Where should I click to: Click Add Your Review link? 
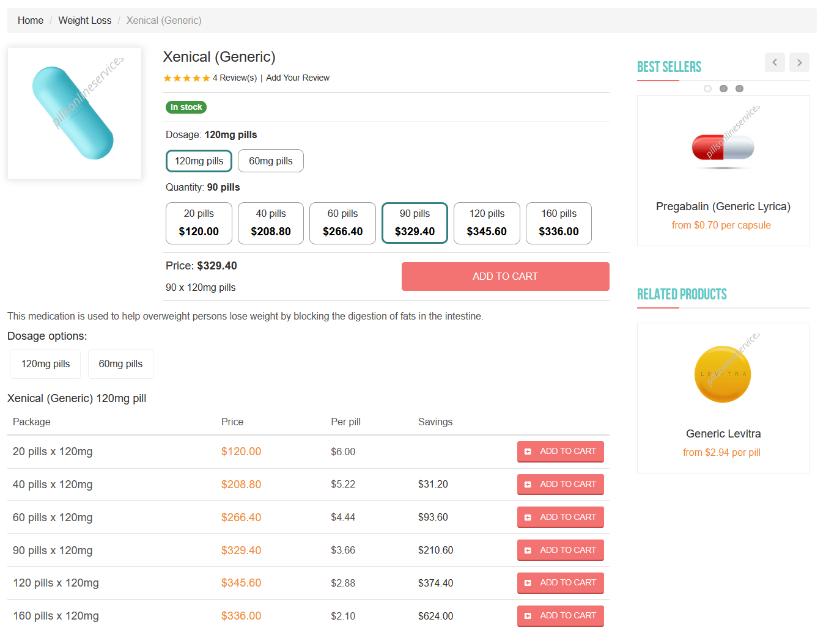298,78
